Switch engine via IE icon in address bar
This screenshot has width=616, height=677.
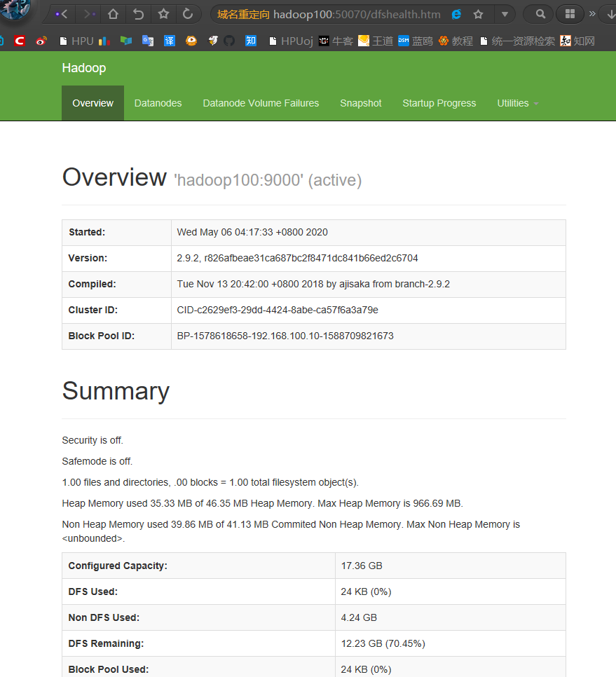[456, 14]
